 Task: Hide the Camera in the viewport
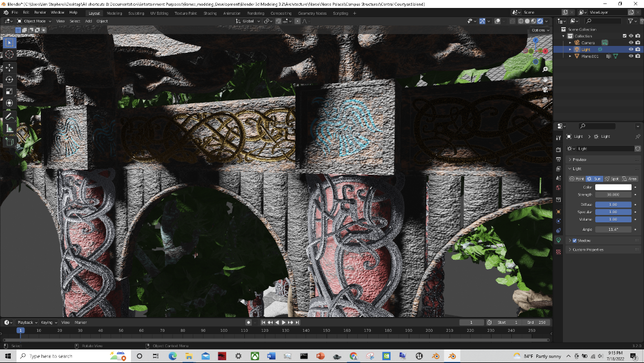(x=630, y=43)
